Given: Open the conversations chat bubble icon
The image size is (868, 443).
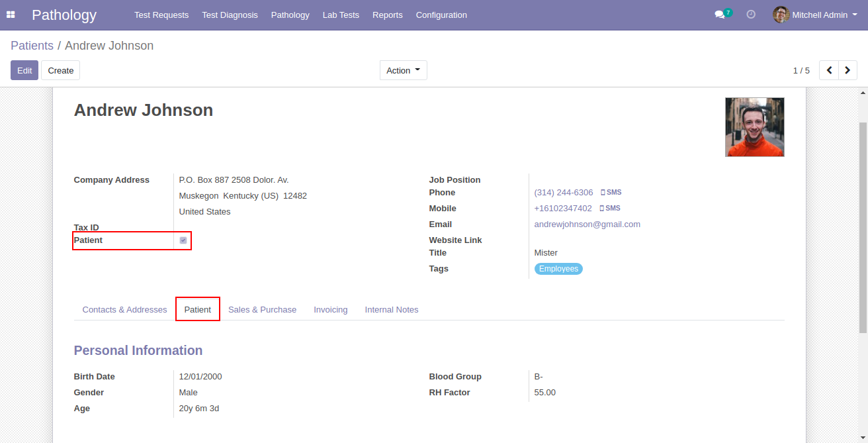Looking at the screenshot, I should 720,15.
